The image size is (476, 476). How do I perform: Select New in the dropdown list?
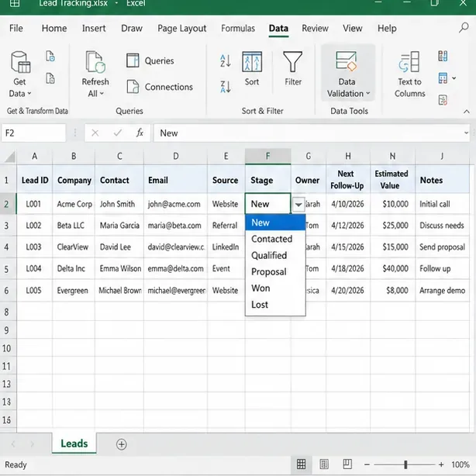coord(275,222)
